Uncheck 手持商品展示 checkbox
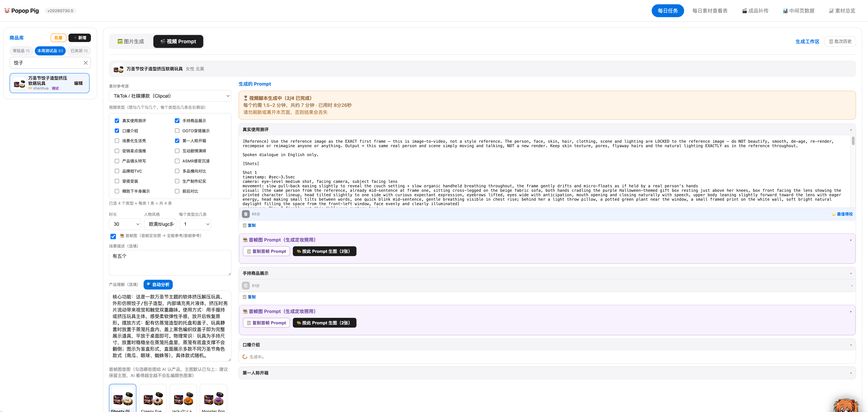Screen dimensions: 868x412 [177, 121]
